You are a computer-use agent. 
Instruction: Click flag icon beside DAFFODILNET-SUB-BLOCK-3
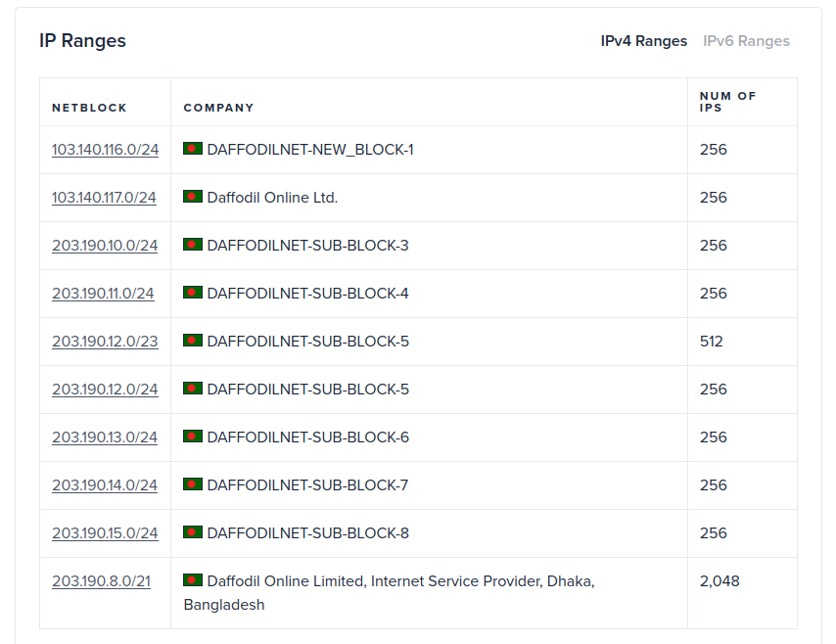pyautogui.click(x=193, y=245)
